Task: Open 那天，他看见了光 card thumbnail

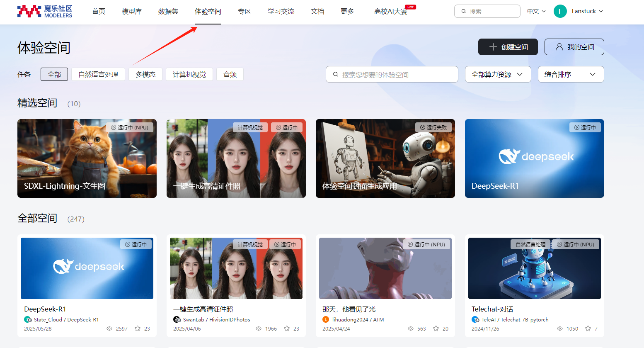Action: (385, 268)
